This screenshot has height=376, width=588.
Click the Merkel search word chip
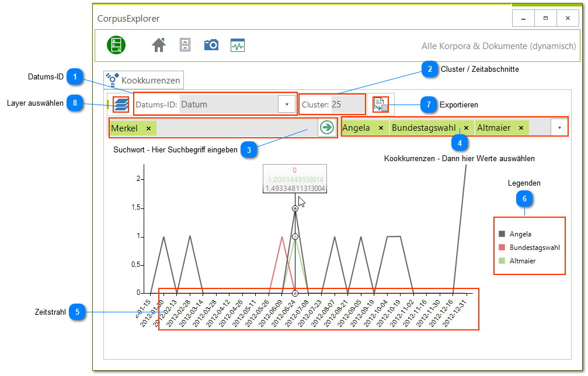tap(133, 128)
